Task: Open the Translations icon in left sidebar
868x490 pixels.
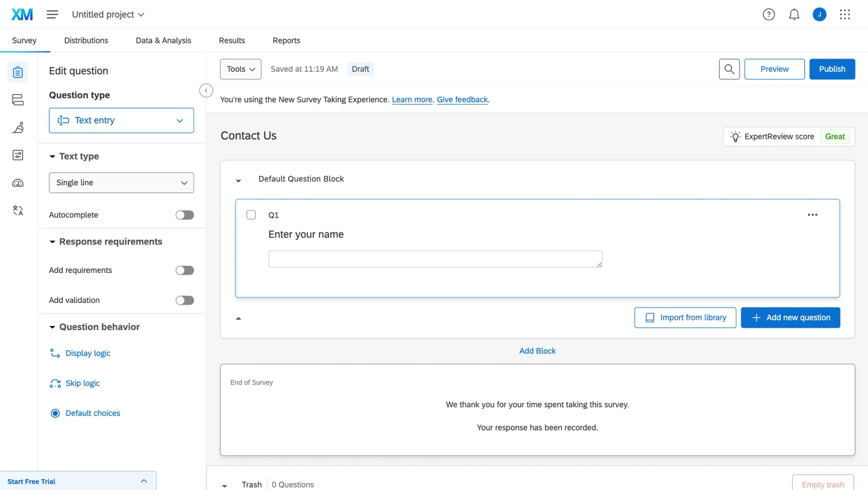Action: (x=18, y=211)
